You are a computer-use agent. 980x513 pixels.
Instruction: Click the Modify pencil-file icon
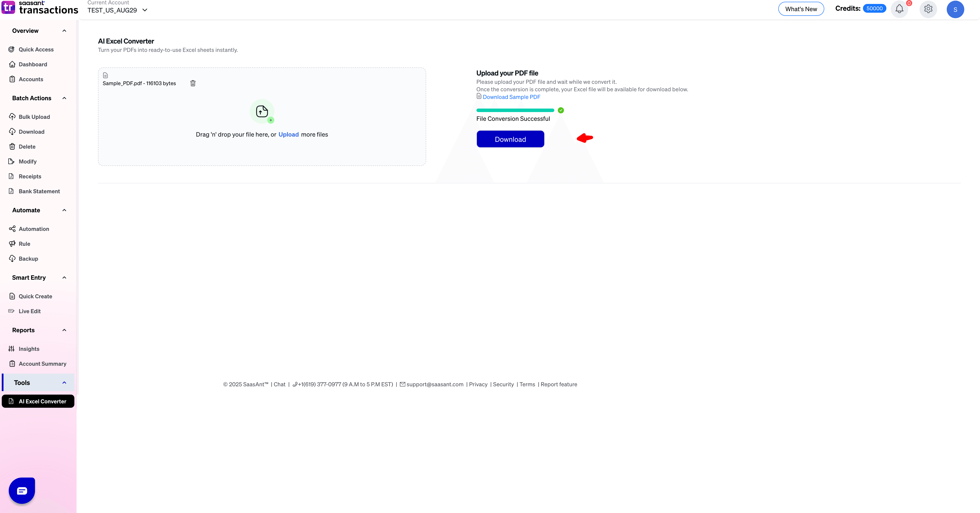[x=12, y=161]
